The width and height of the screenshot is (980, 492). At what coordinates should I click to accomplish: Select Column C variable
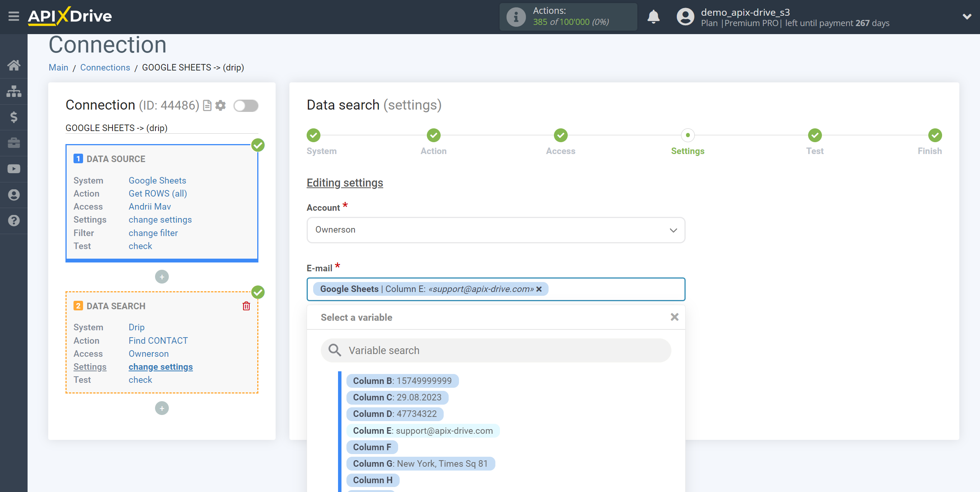[x=397, y=397]
